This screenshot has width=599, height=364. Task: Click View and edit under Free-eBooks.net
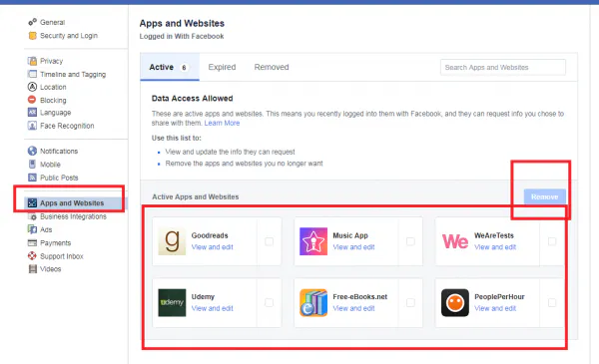[353, 308]
